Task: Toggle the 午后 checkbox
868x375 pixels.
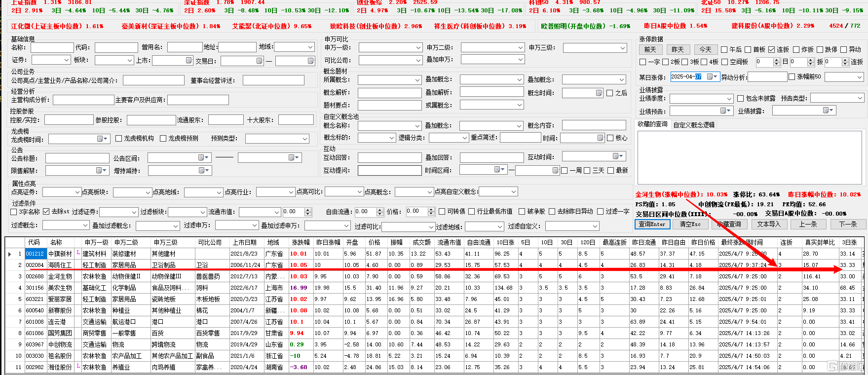Action: [724, 49]
